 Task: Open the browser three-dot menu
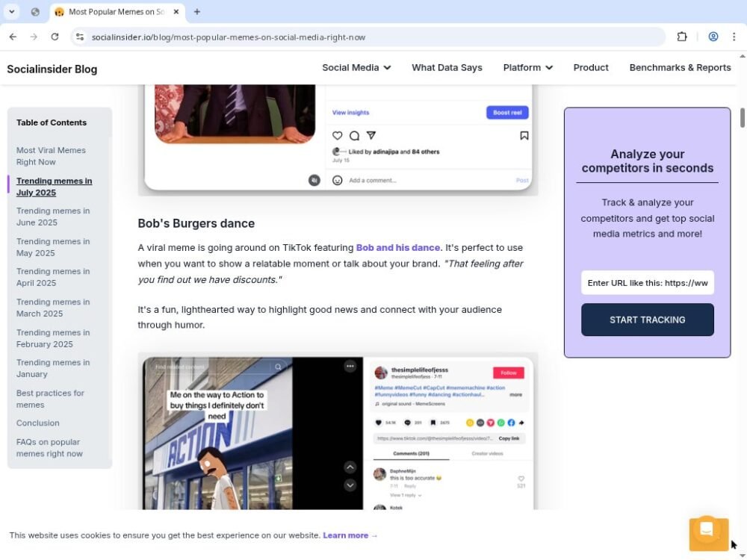click(734, 37)
